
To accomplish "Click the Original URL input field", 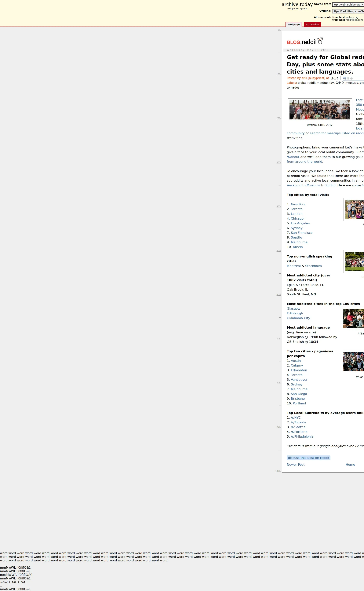I will pyautogui.click(x=348, y=11).
